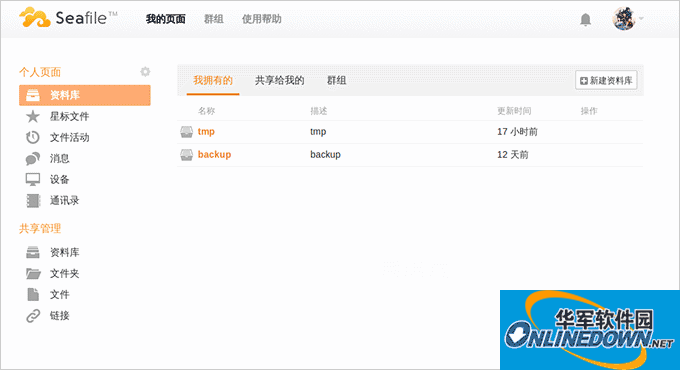680x370 pixels.
Task: Click the 名称 column header
Action: 206,111
